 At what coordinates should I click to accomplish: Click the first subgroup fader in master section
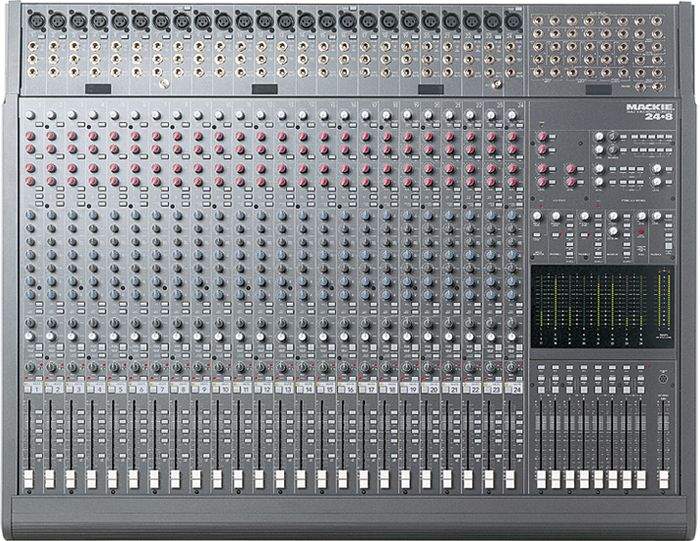point(541,479)
